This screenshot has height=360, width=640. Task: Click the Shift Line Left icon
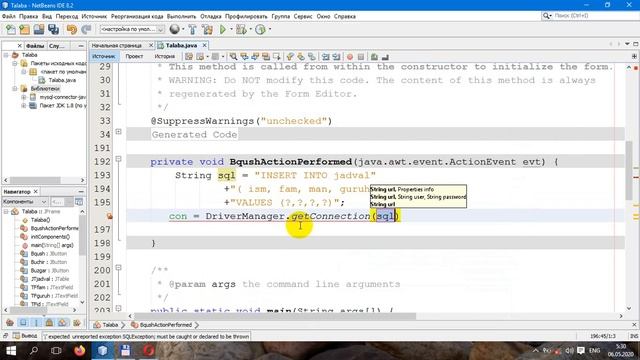(x=325, y=57)
